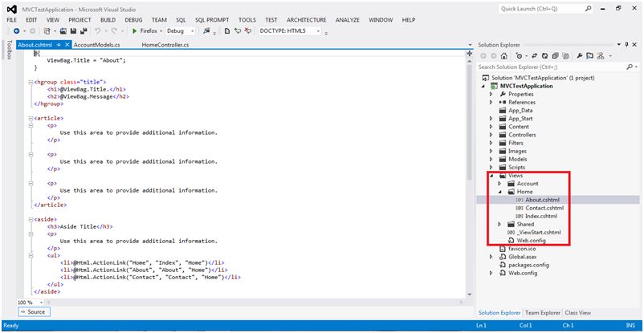Switch to the AccountModels.cs tab
Screen dimensions: 644x333
coord(97,44)
